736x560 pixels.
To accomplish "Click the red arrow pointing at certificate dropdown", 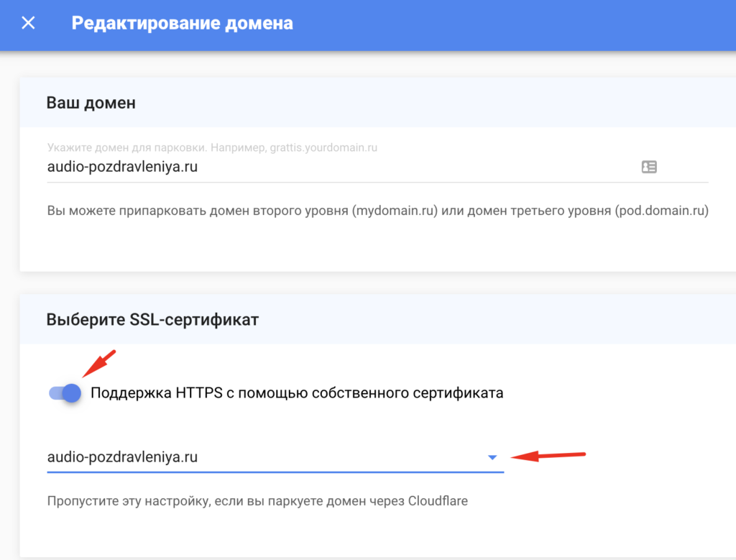I will click(548, 455).
